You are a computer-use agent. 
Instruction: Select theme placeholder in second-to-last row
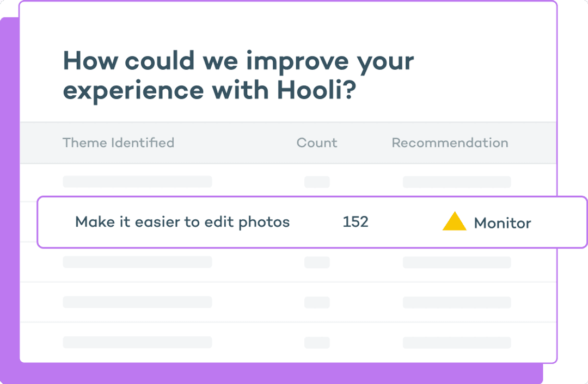pyautogui.click(x=137, y=302)
